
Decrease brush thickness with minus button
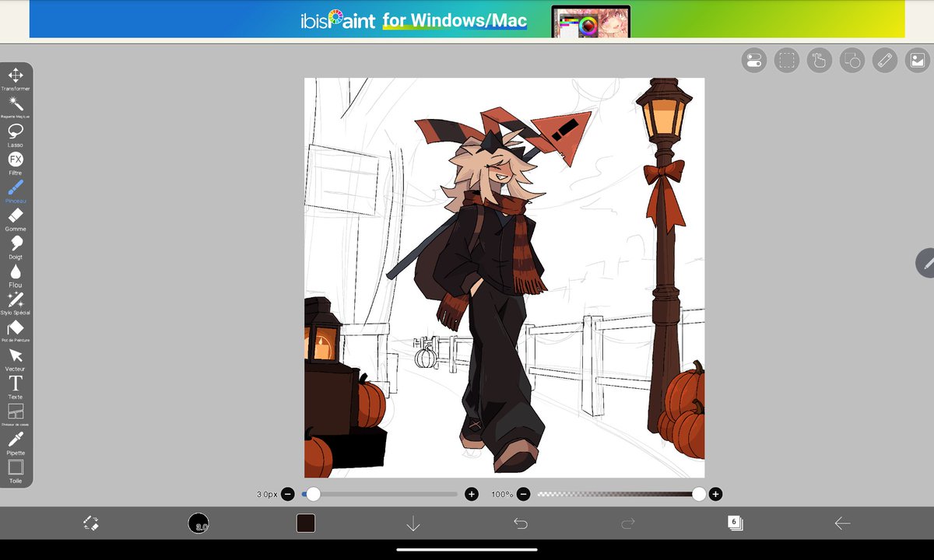pyautogui.click(x=288, y=494)
